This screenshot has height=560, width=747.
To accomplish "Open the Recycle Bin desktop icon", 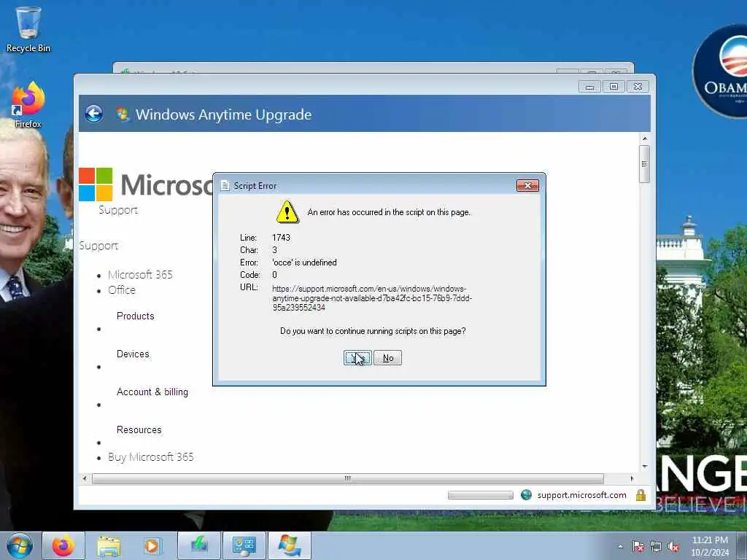I will [x=28, y=28].
